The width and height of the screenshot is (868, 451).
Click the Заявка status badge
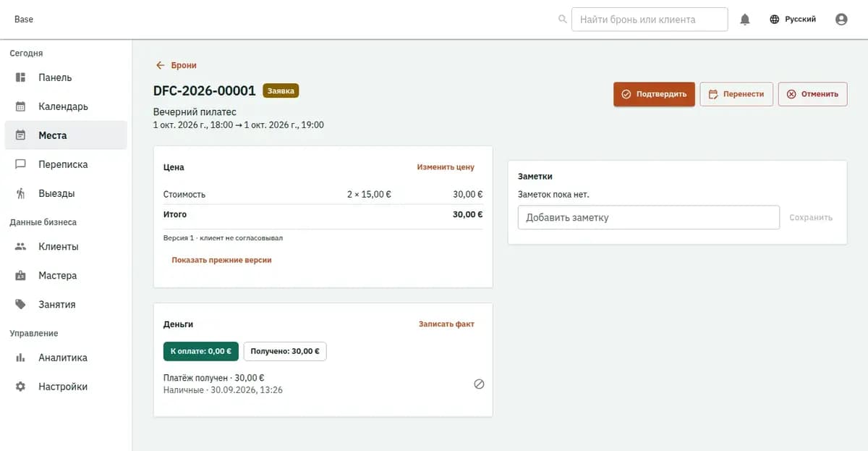coord(281,90)
